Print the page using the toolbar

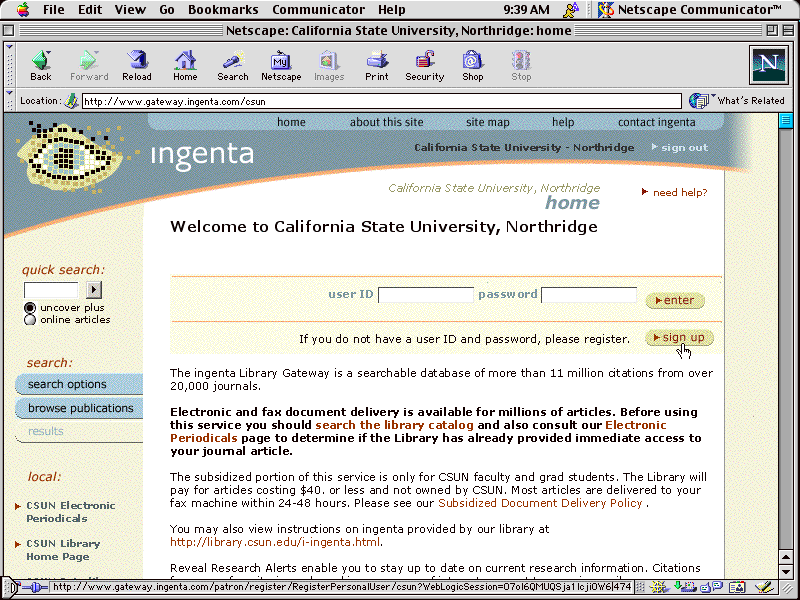point(377,66)
